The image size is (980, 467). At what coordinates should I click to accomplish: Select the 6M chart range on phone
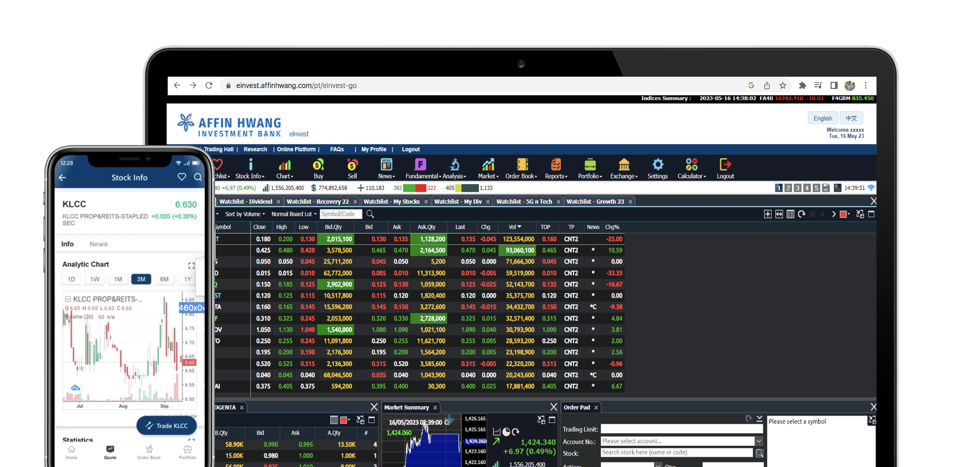(164, 279)
